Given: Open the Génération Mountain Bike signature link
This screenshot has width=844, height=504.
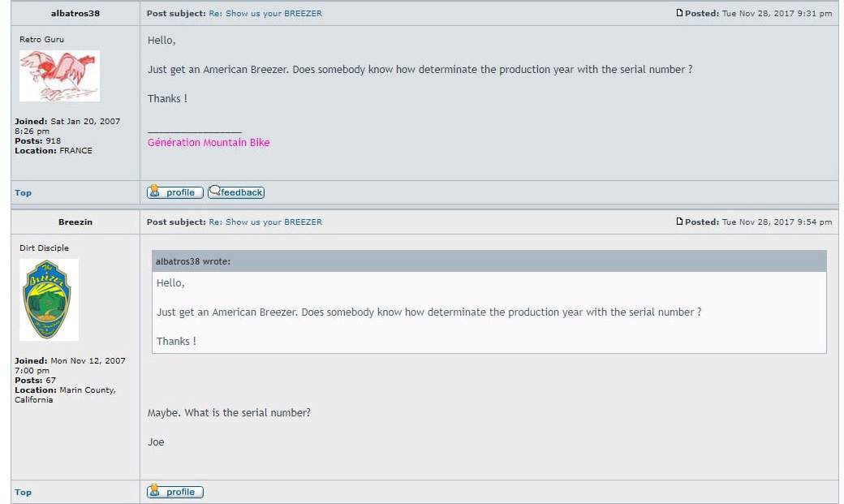Looking at the screenshot, I should coord(209,143).
